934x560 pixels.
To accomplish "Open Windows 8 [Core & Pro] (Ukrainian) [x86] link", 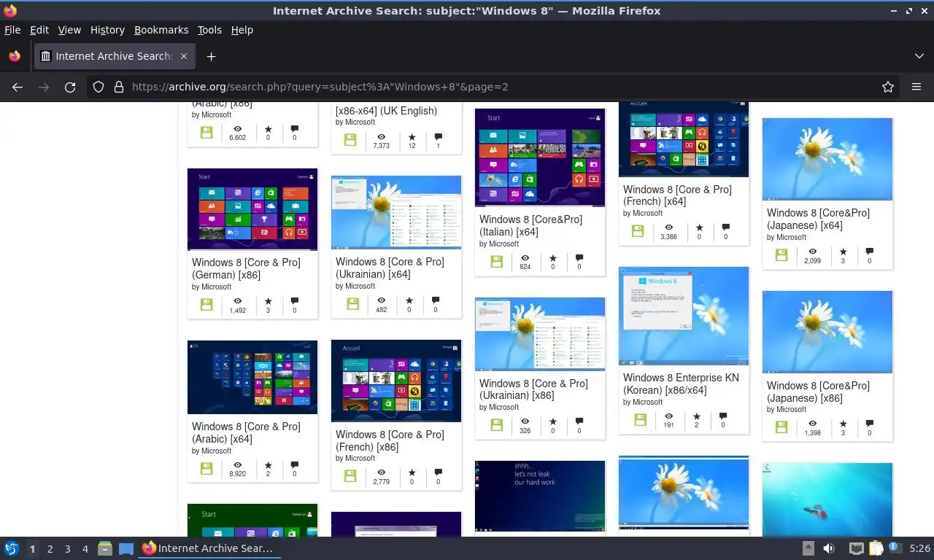I will pos(533,389).
